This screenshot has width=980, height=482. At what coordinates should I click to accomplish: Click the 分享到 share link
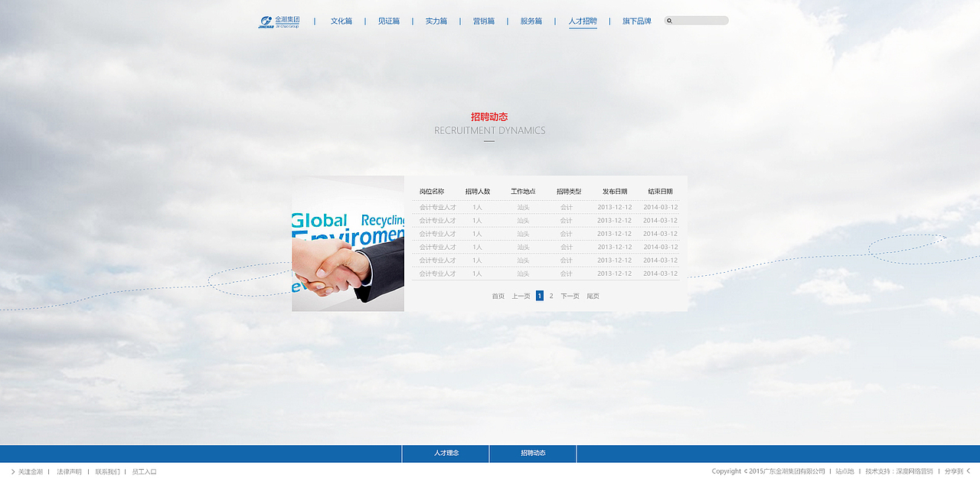tap(954, 471)
